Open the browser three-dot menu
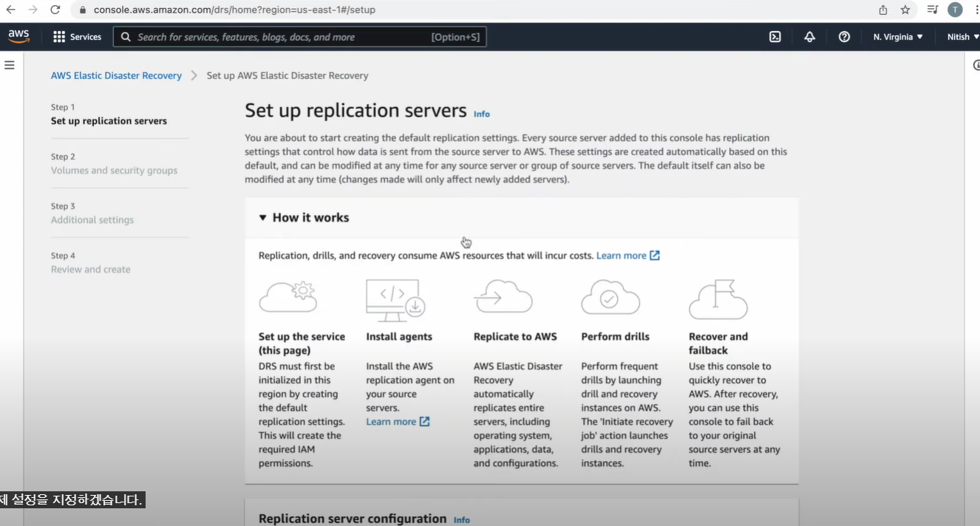 point(976,10)
